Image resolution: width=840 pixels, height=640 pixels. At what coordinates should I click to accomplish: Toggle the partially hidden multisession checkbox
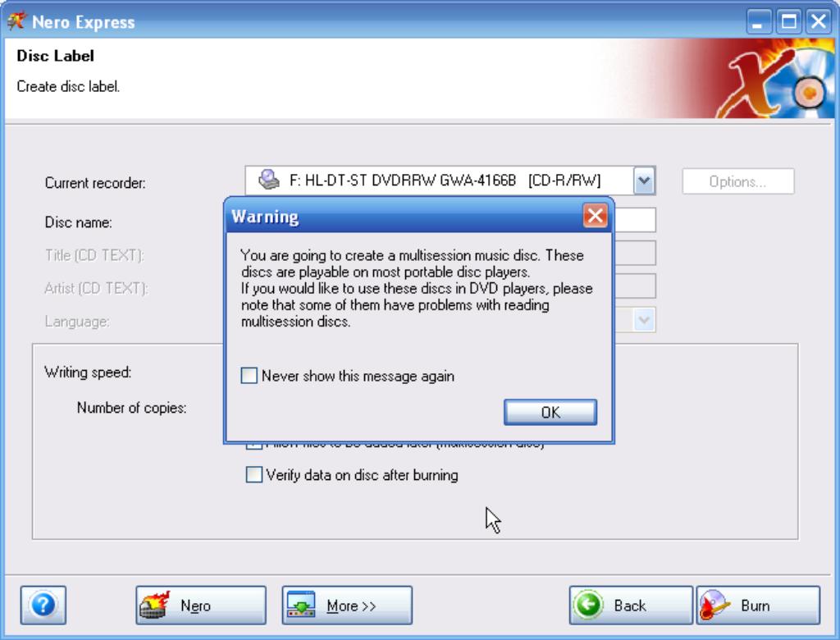[254, 445]
